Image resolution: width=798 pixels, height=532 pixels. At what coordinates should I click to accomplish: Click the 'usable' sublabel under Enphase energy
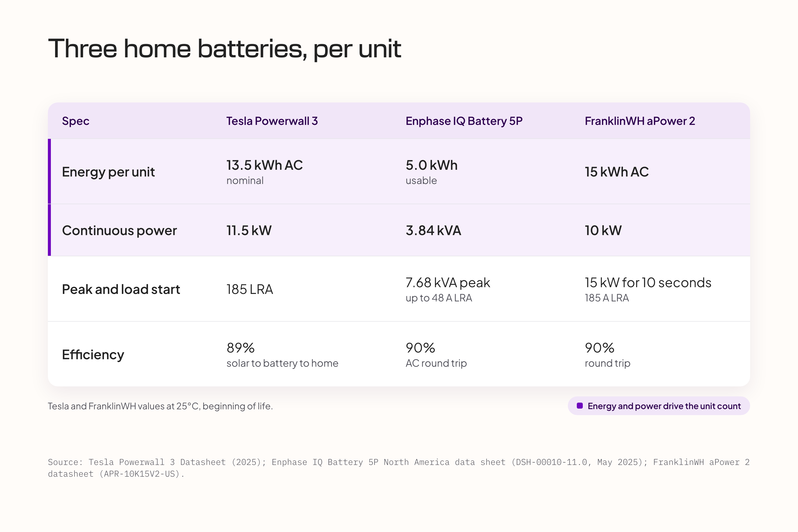pyautogui.click(x=421, y=180)
